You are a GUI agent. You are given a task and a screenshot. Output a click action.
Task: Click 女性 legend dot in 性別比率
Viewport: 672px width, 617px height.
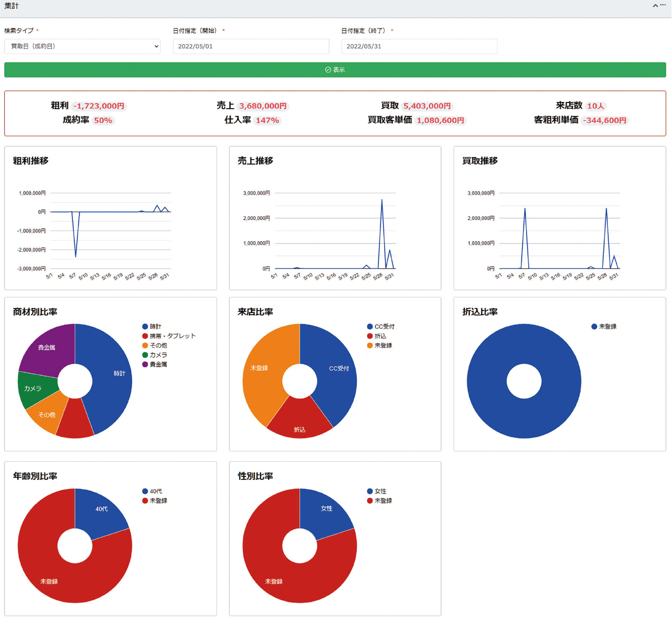(x=370, y=491)
